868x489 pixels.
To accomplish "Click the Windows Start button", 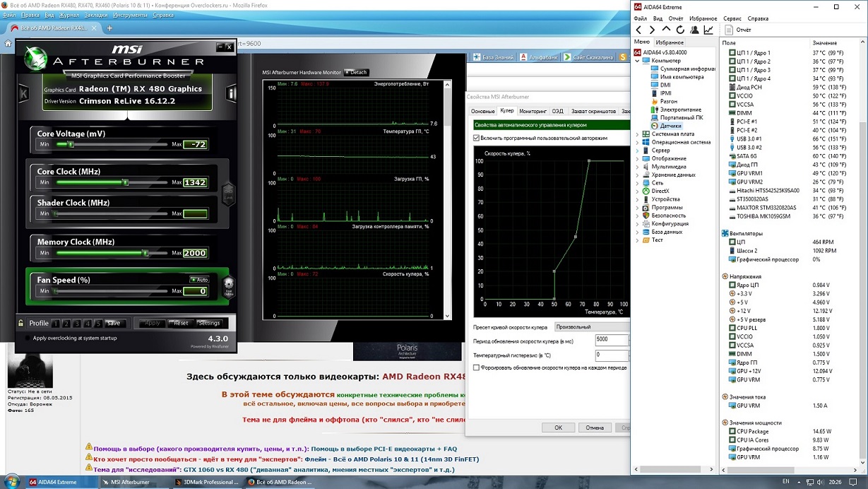I will tap(11, 482).
